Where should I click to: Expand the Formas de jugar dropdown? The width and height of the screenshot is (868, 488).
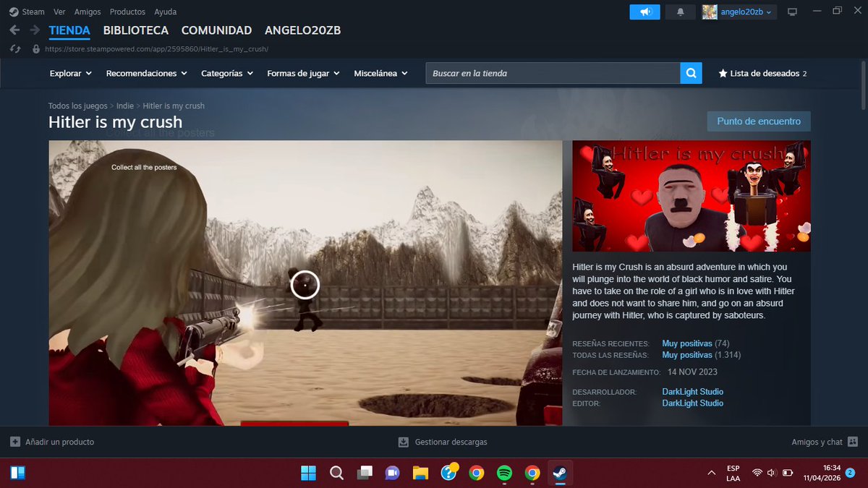point(304,73)
